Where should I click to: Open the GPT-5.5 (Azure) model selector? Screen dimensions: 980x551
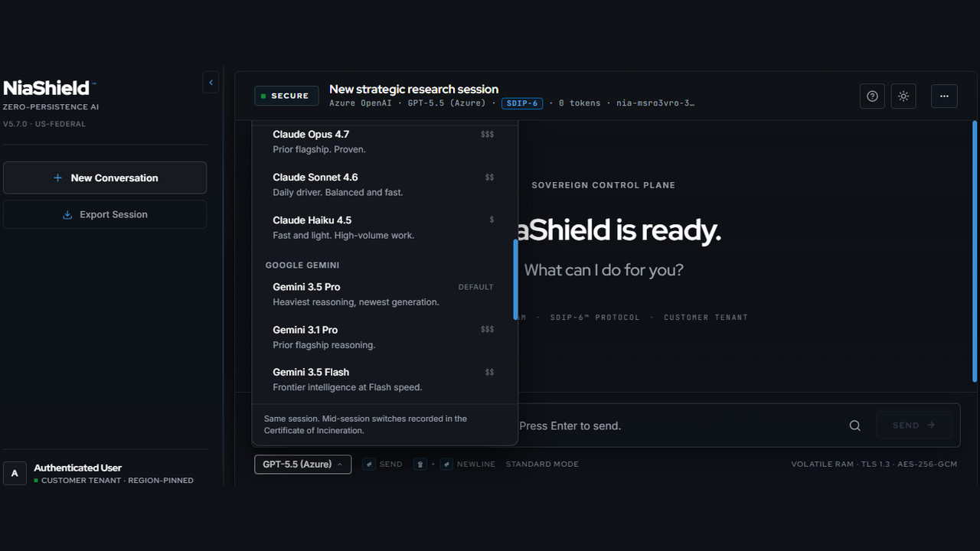302,464
